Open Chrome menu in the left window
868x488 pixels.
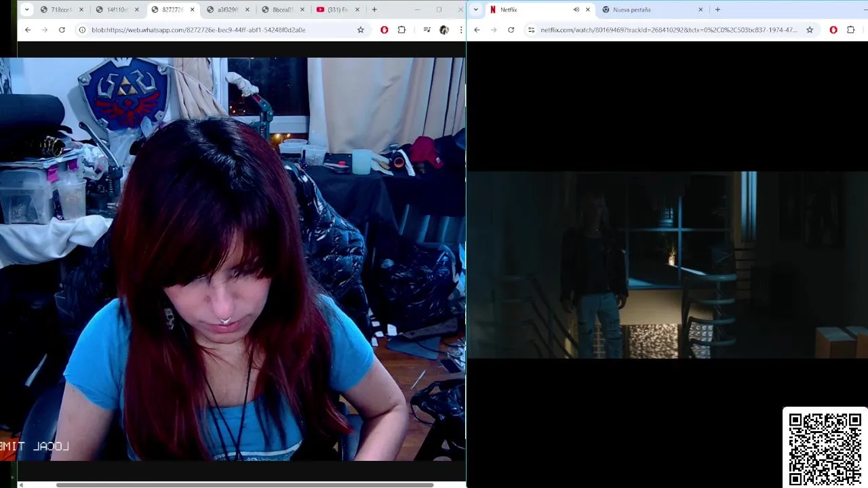pos(461,30)
